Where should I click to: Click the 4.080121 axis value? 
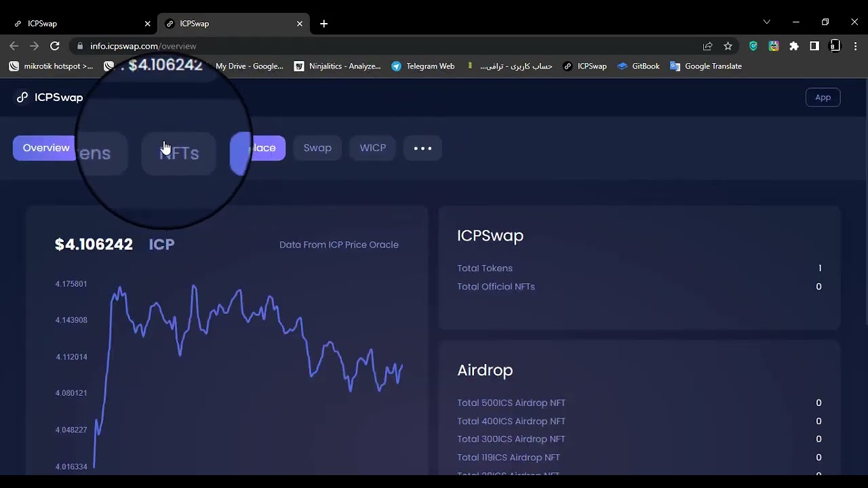point(71,393)
